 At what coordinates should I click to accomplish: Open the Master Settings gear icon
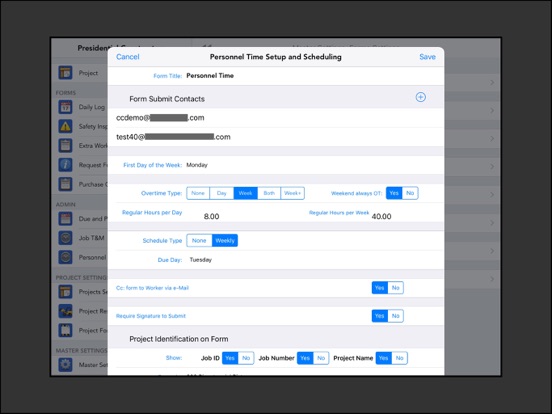click(x=65, y=365)
